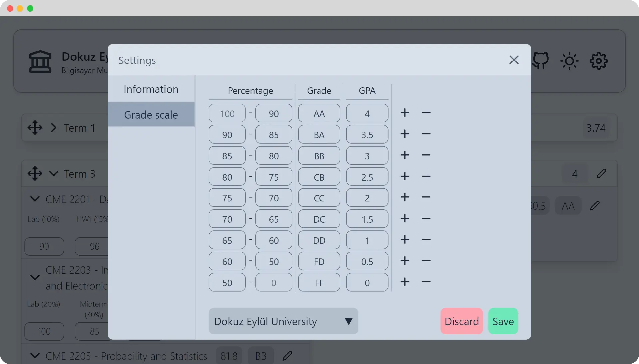Screen dimensions: 639x364
Task: Delete the FF grade row
Action: point(426,282)
